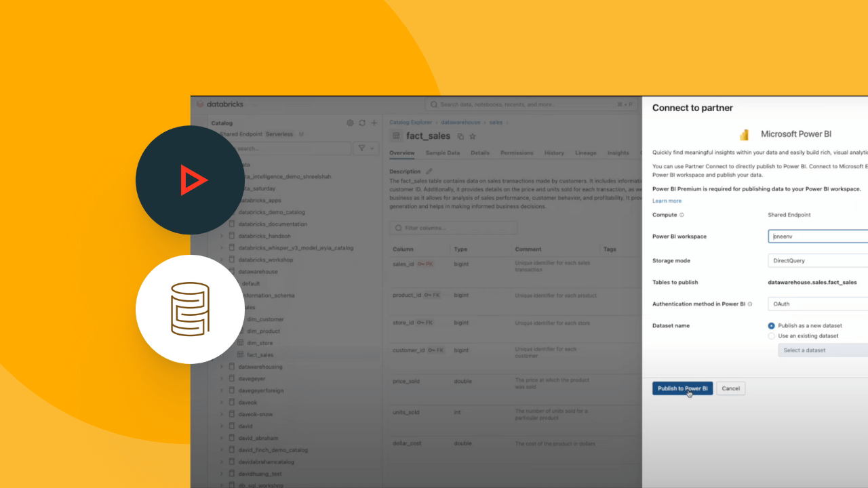Screen dimensions: 868x488
Task: Open Catalog settings gear icon
Action: (x=350, y=123)
